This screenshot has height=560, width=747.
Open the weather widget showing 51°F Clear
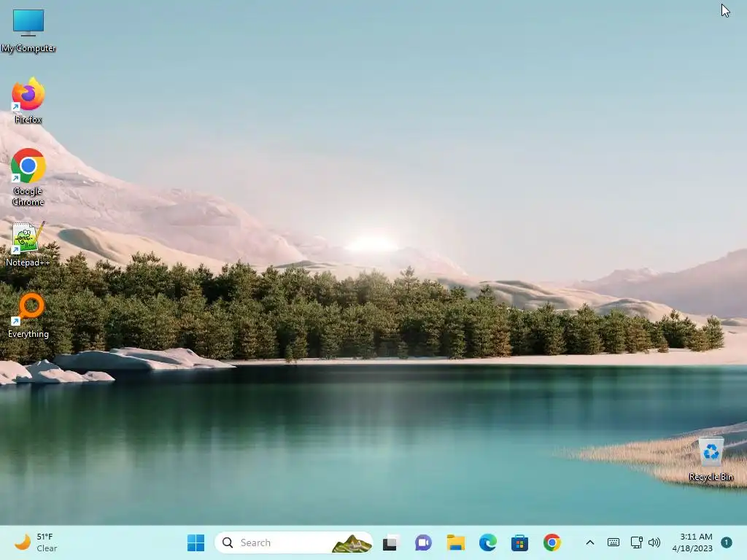(36, 542)
